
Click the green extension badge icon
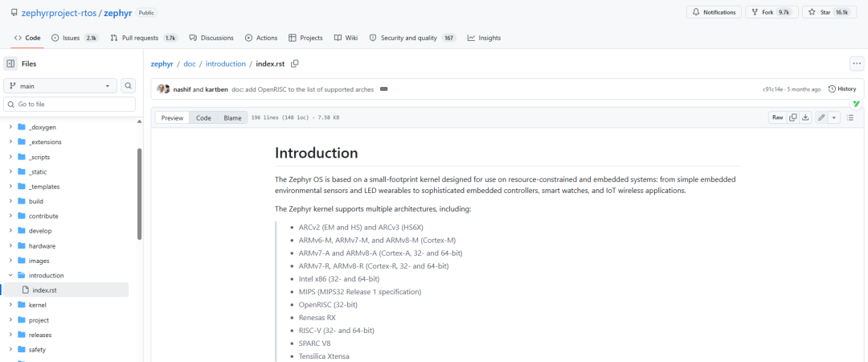[x=856, y=104]
